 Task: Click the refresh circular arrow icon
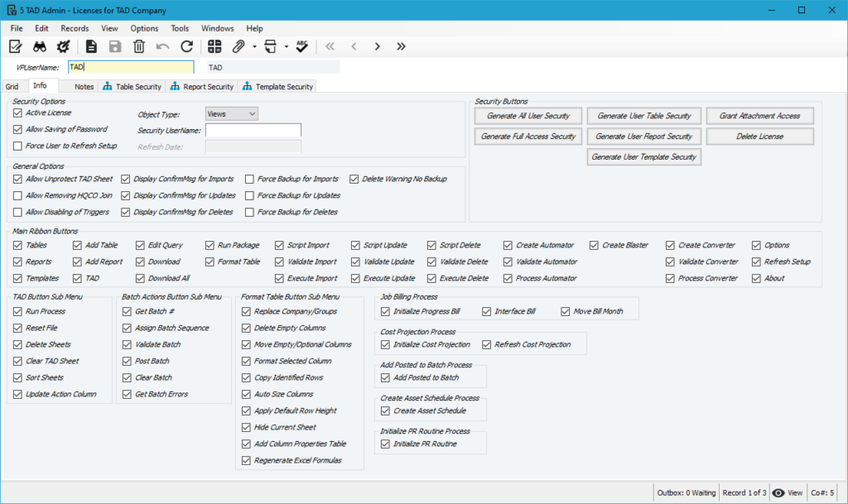(186, 46)
